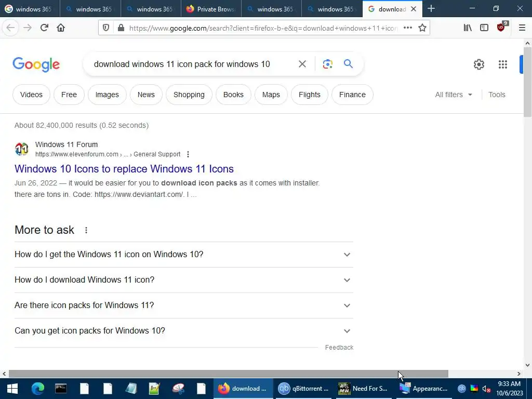Image resolution: width=532 pixels, height=399 pixels.
Task: Switch to first 'windows 365' tab
Action: pyautogui.click(x=30, y=9)
